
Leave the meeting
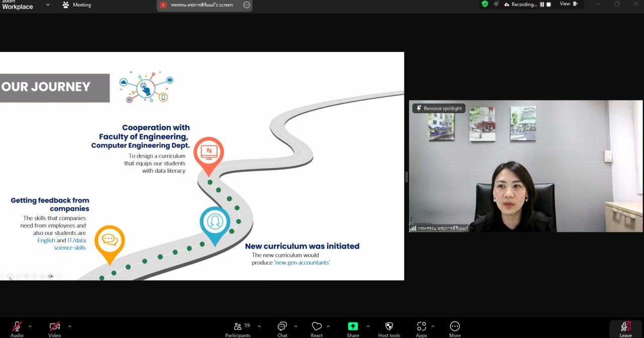pos(625,328)
